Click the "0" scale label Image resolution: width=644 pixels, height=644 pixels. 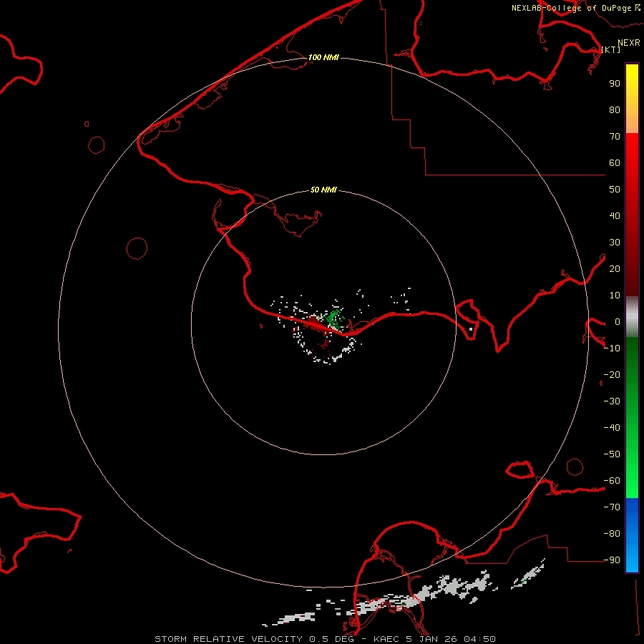618,322
